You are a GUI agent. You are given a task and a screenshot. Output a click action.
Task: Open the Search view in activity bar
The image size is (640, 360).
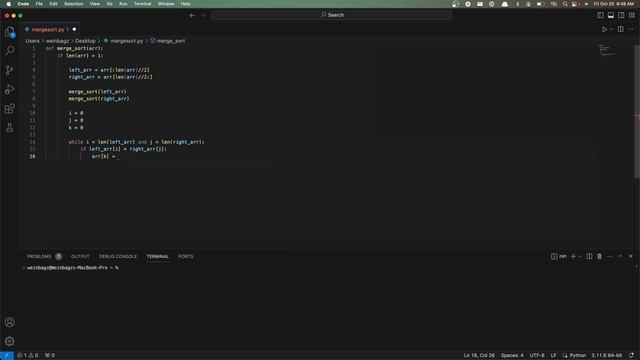point(9,50)
